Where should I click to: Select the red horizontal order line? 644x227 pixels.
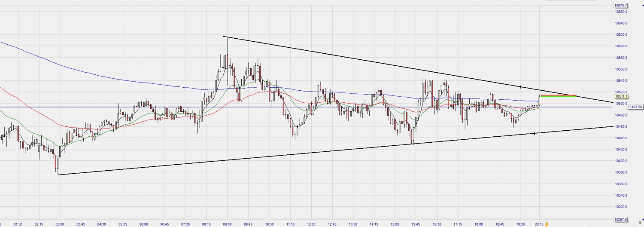(x=558, y=95)
